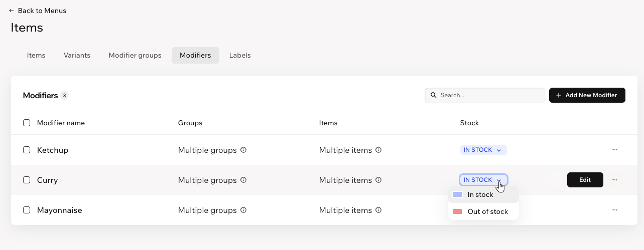Click the Curry modifier name
The height and width of the screenshot is (250, 644).
[48, 180]
